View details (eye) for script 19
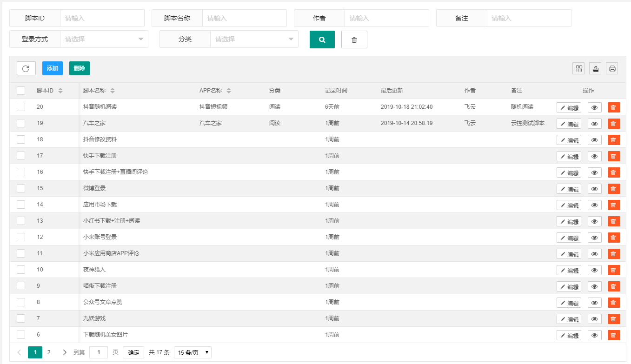Image resolution: width=631 pixels, height=364 pixels. tap(595, 124)
